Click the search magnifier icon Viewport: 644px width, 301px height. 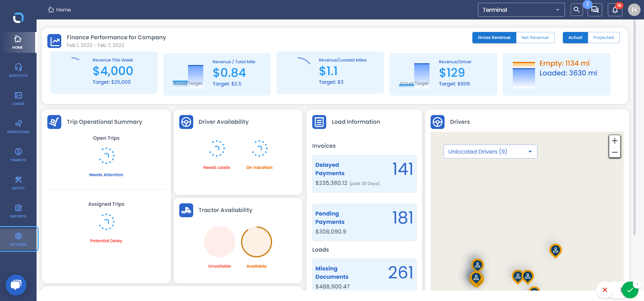click(x=576, y=10)
